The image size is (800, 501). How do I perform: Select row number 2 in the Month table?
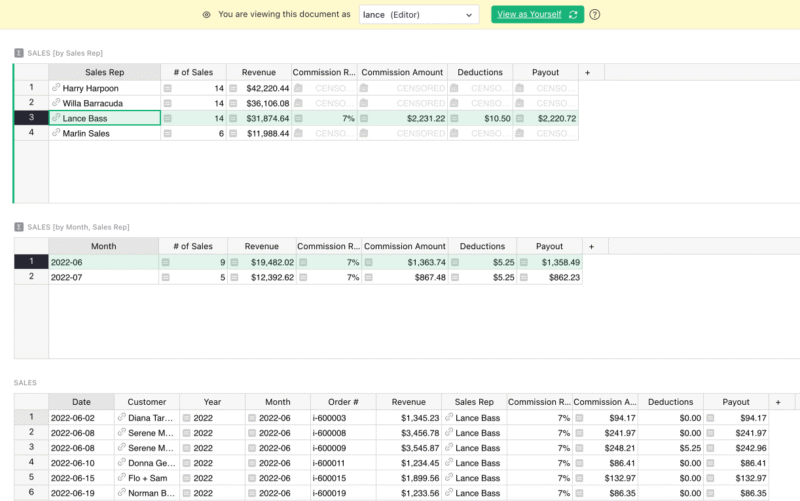click(31, 277)
